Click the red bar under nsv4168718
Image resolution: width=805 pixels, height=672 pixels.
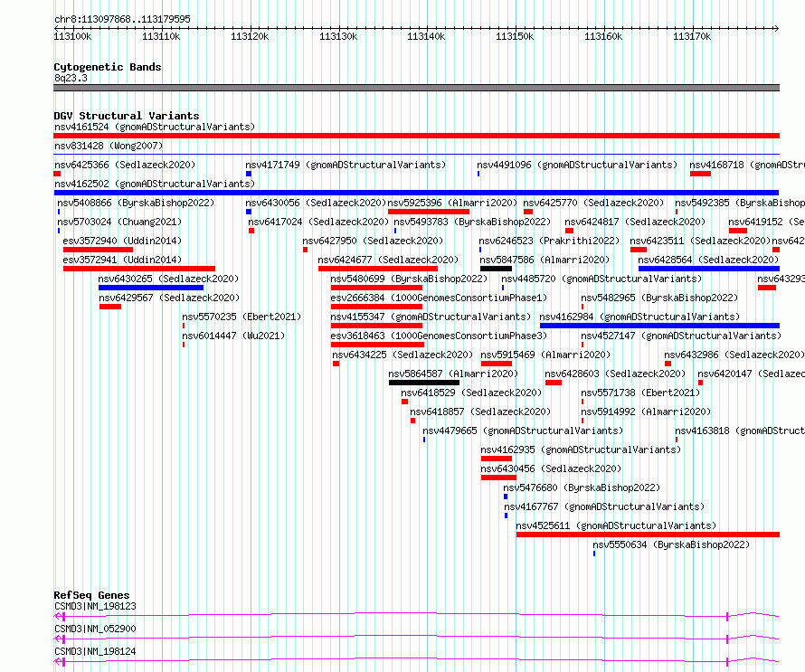tap(700, 174)
